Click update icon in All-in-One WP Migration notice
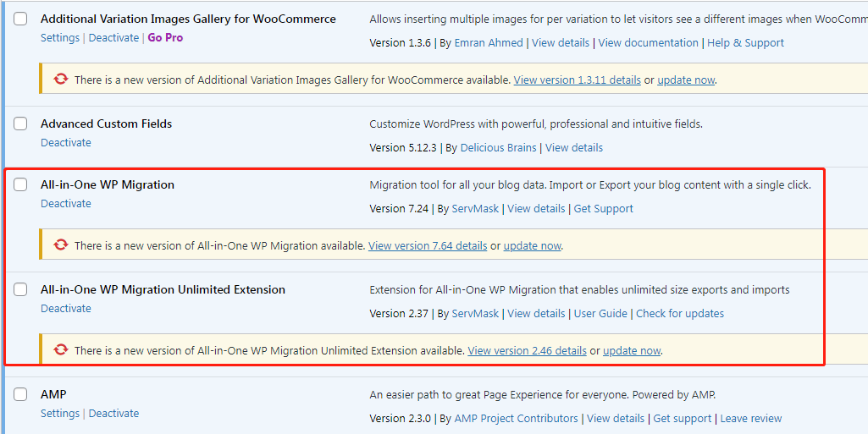 point(61,245)
